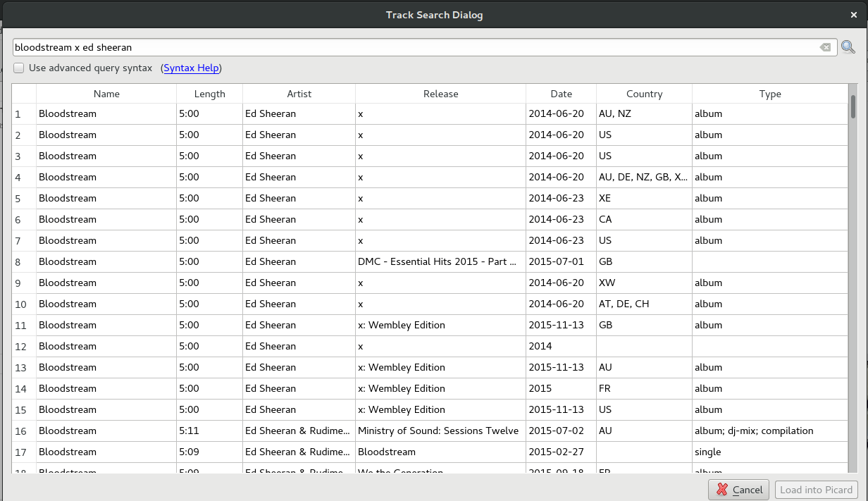The width and height of the screenshot is (868, 501).
Task: Select the track with country XE
Action: (430, 198)
